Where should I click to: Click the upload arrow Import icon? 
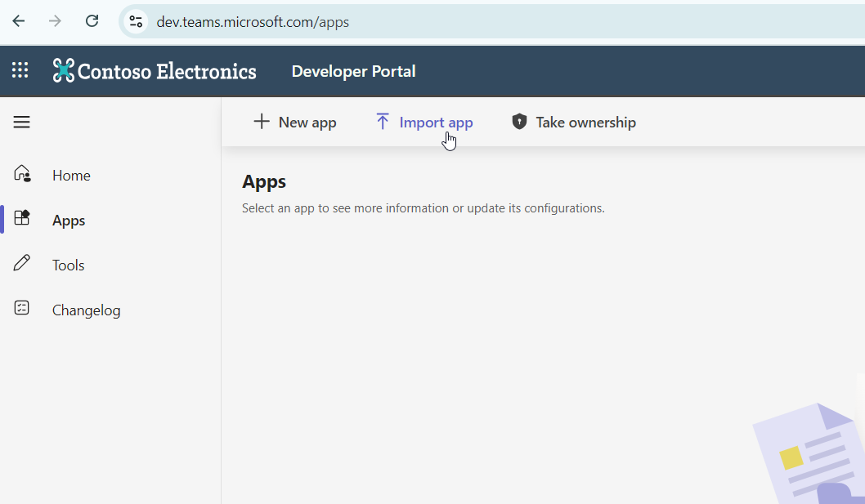[x=383, y=122]
